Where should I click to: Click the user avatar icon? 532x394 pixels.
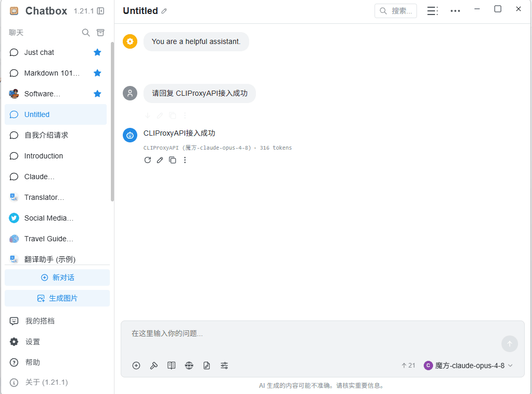[x=130, y=93]
